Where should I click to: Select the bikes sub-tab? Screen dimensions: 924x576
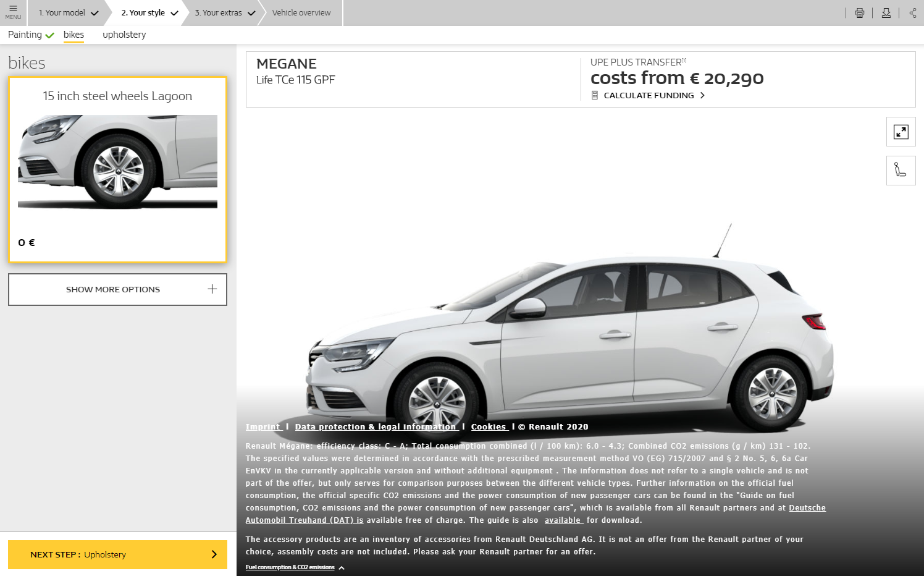point(73,35)
